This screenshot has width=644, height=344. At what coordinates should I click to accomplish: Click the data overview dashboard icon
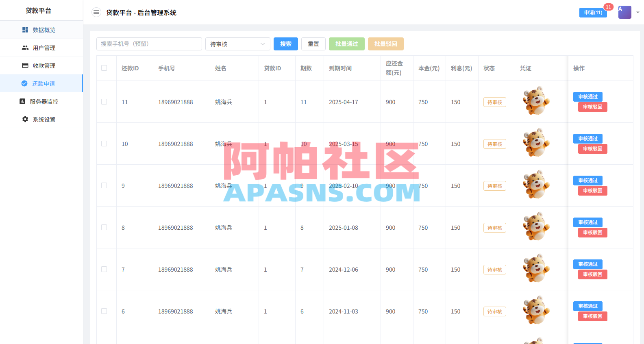tap(25, 30)
